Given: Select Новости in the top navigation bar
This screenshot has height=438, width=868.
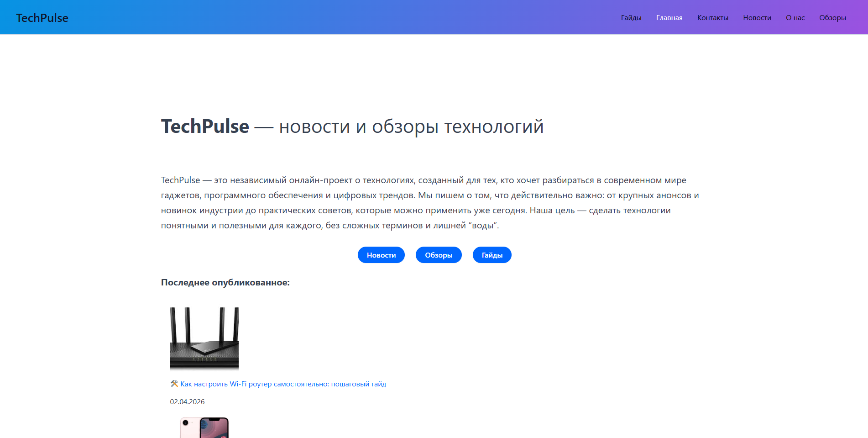Looking at the screenshot, I should tap(757, 18).
